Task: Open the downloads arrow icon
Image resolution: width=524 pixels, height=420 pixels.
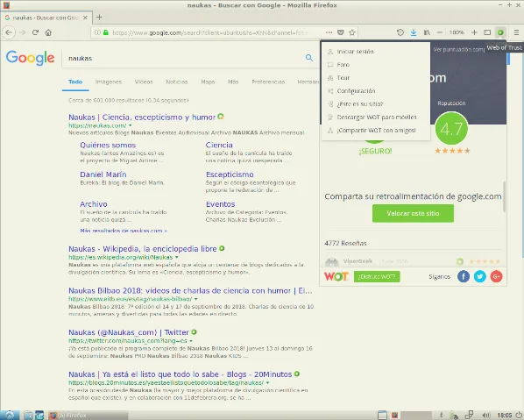Action: pos(414,32)
